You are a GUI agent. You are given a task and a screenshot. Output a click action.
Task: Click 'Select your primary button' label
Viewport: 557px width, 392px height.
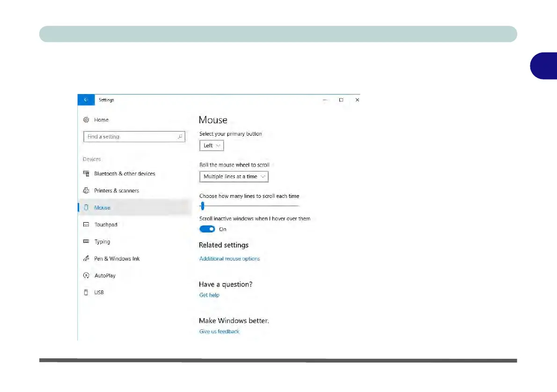click(x=231, y=134)
